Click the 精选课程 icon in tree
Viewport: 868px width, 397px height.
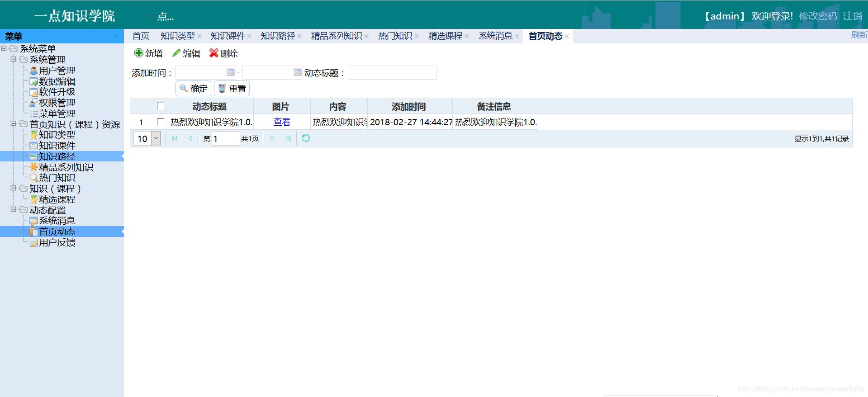[33, 199]
